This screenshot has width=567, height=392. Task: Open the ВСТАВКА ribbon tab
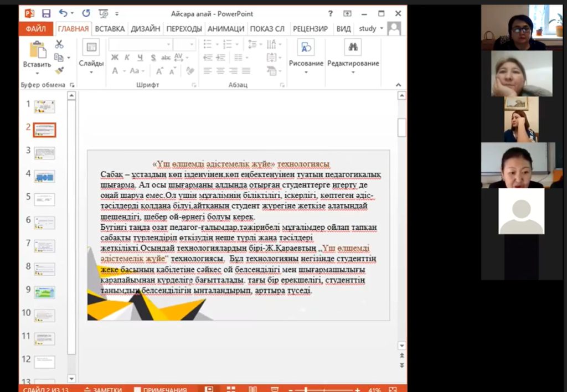tap(110, 29)
